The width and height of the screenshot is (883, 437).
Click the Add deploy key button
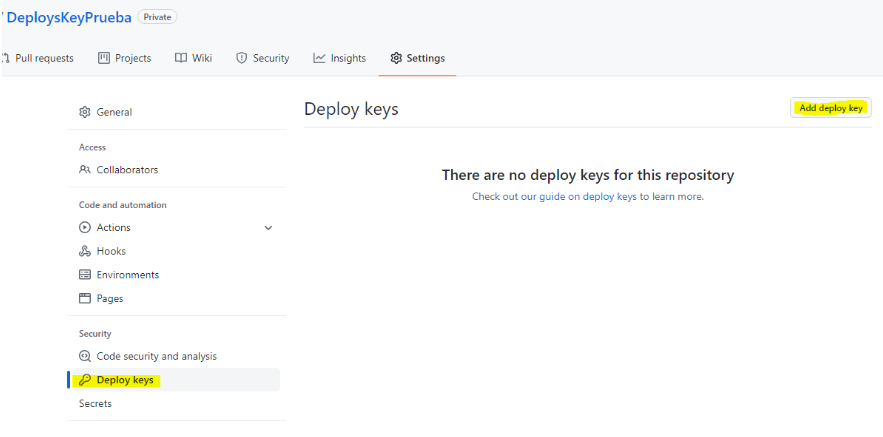pos(831,108)
